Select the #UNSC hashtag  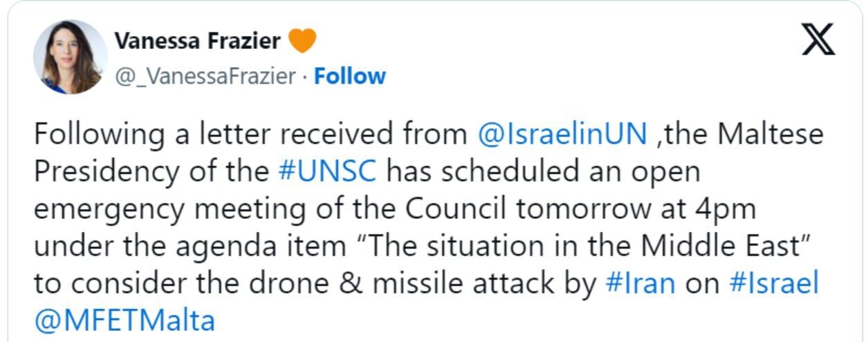[328, 172]
